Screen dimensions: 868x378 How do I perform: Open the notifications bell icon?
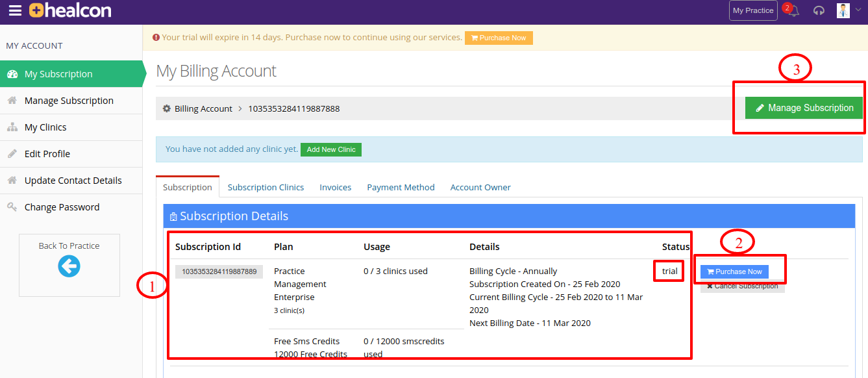click(x=793, y=10)
